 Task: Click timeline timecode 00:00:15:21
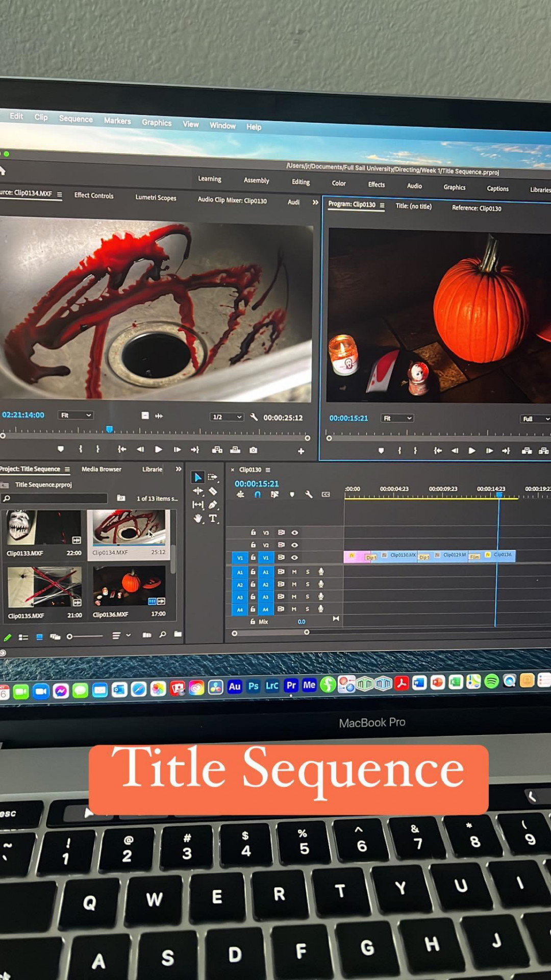click(x=257, y=483)
